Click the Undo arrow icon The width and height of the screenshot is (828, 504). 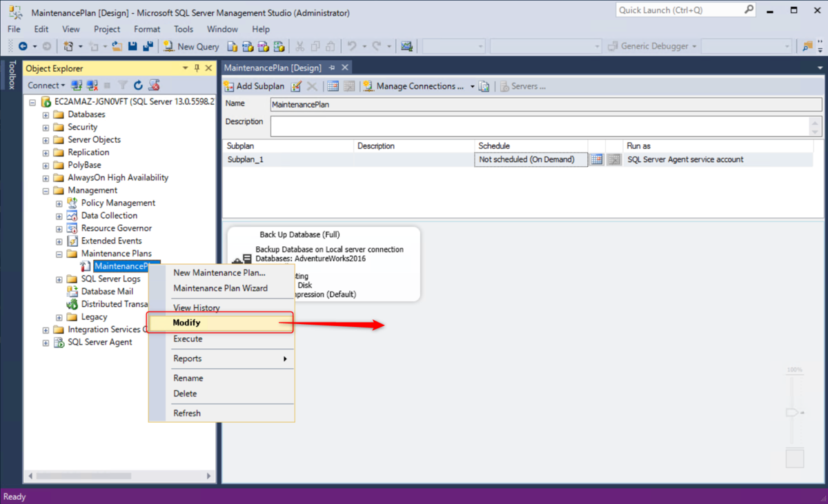352,46
